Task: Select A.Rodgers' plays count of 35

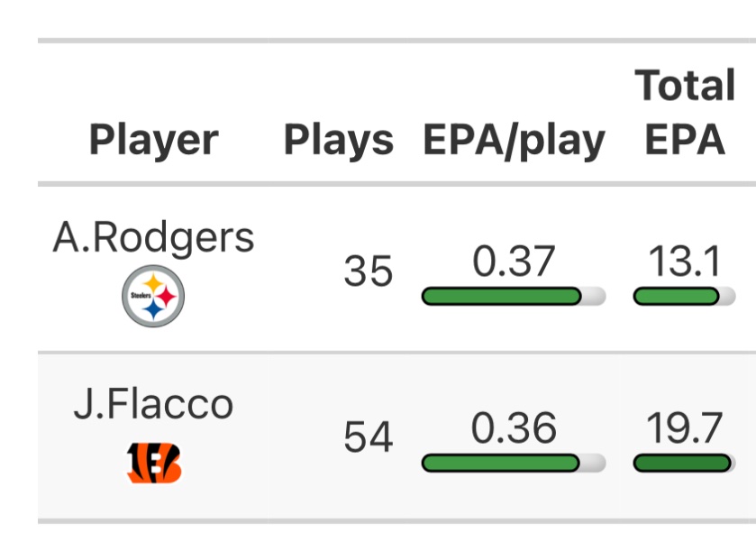Action: tap(369, 271)
